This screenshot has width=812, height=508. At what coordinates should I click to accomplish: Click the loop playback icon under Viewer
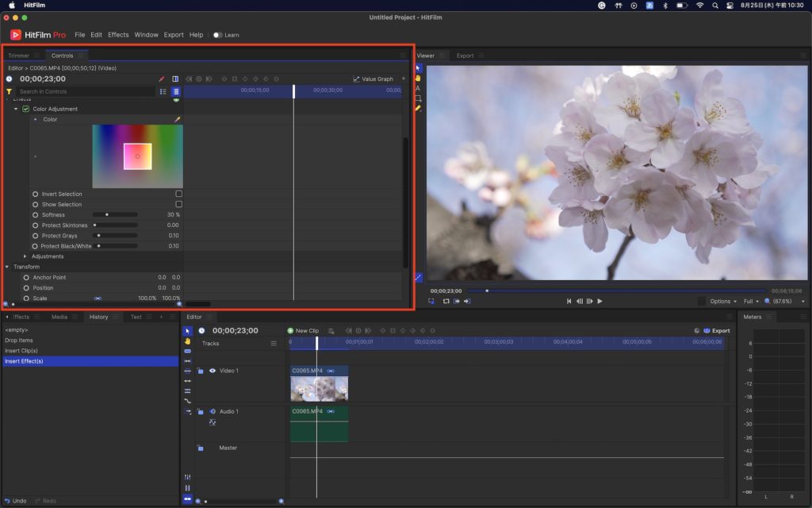(446, 302)
